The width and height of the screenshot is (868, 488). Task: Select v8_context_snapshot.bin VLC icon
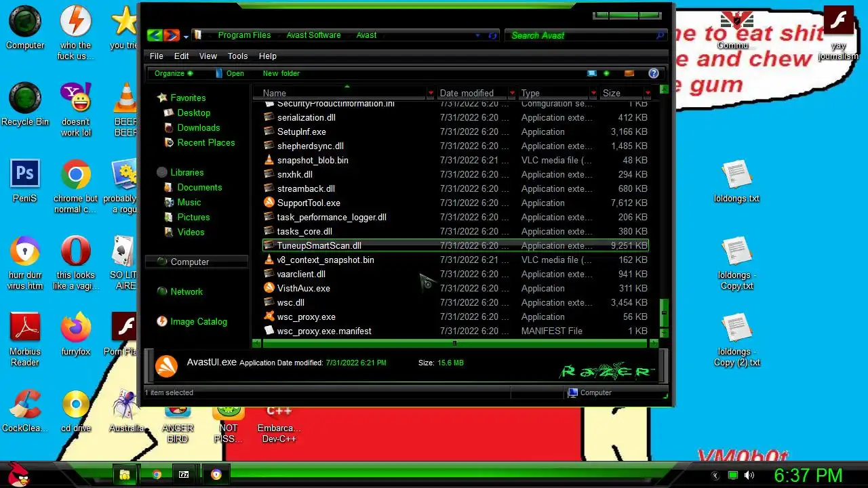coord(269,260)
